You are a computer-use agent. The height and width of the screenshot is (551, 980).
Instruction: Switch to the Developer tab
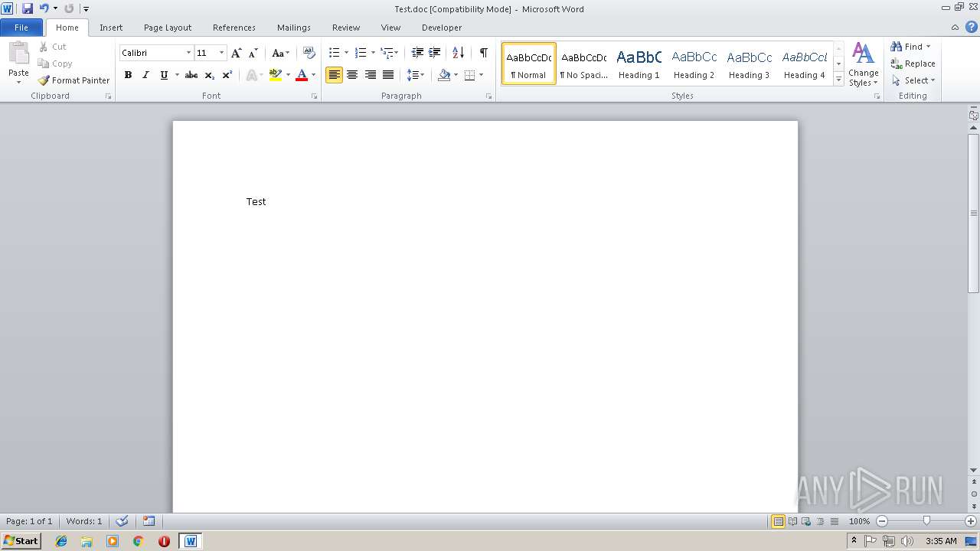tap(442, 28)
